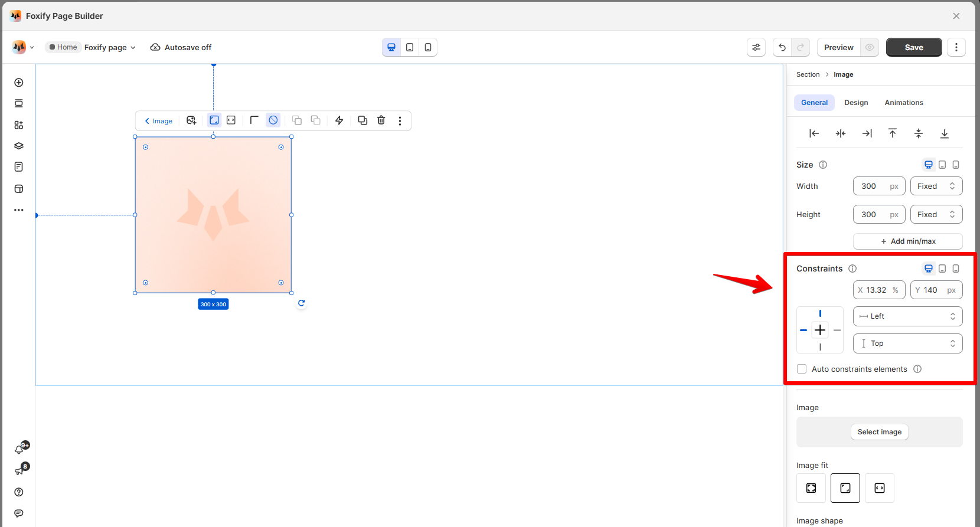Image resolution: width=980 pixels, height=527 pixels.
Task: Go to Section in breadcrumb
Action: click(x=808, y=74)
